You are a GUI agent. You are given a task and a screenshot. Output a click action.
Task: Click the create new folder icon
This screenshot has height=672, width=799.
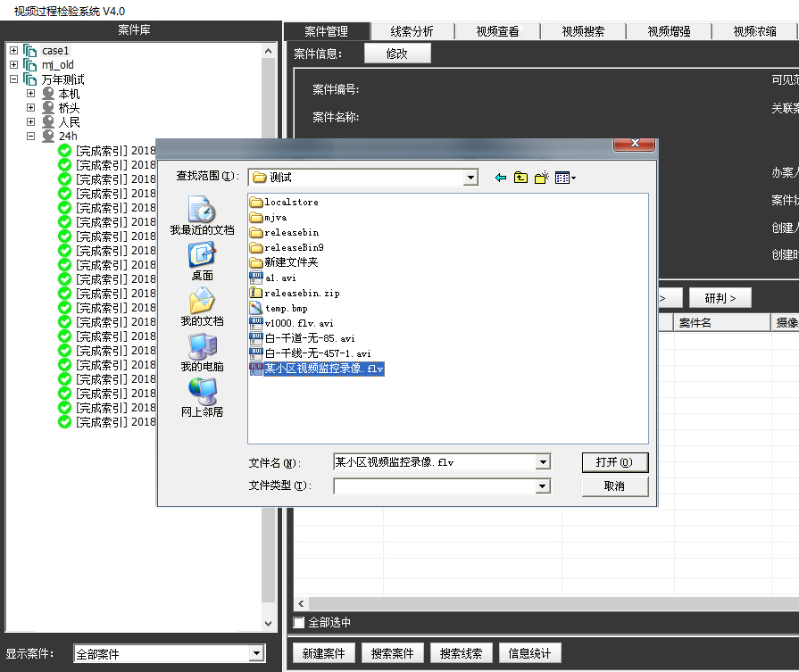(x=540, y=178)
